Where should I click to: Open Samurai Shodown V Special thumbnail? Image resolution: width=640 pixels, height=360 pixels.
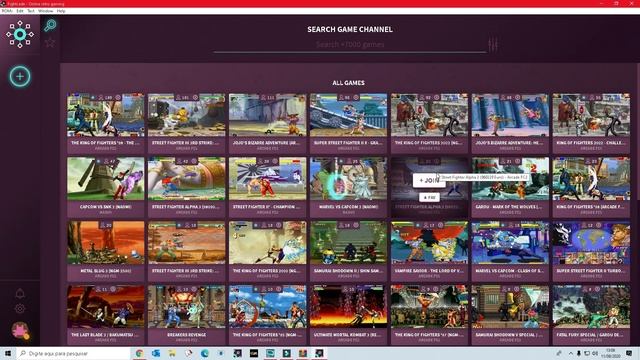pos(510,307)
